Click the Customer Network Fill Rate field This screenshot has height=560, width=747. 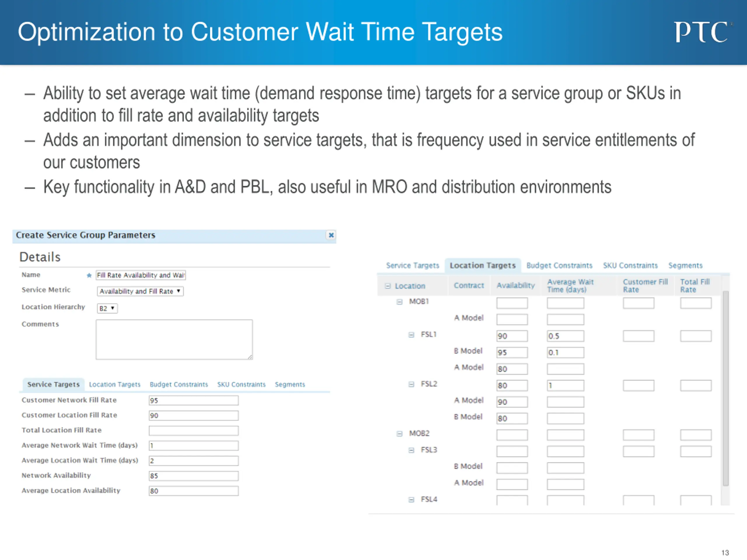(193, 400)
